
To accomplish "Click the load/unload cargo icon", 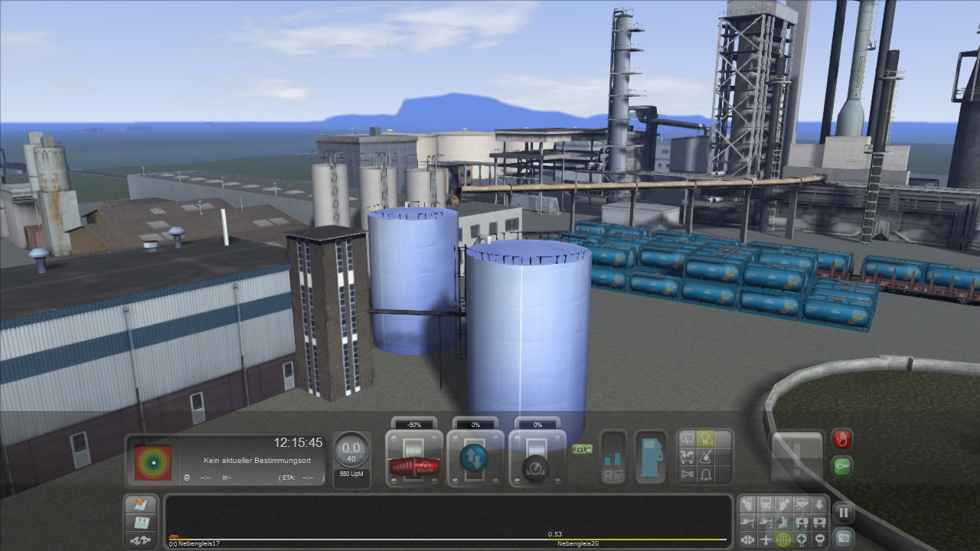I will 688,457.
